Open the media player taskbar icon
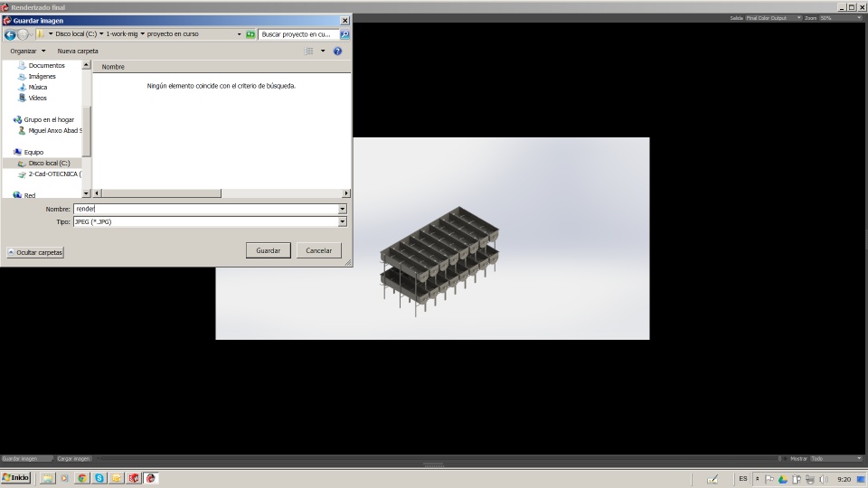Image resolution: width=868 pixels, height=488 pixels. tap(65, 478)
